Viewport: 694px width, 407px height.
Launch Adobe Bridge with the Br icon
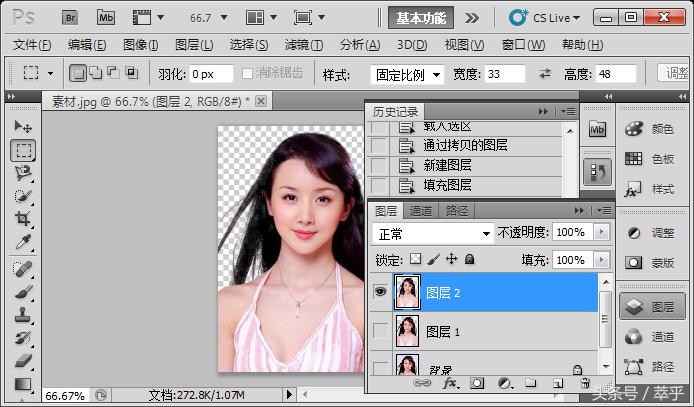pos(70,18)
